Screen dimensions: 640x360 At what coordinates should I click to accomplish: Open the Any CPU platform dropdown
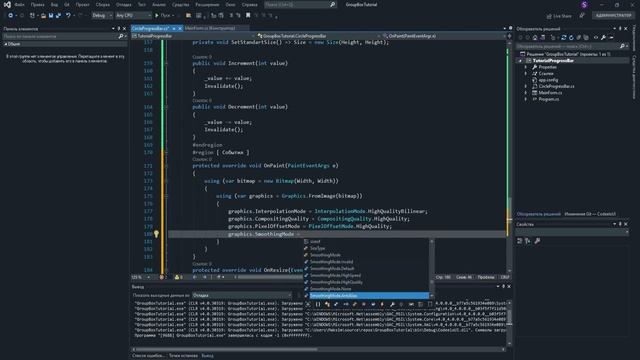(133, 16)
